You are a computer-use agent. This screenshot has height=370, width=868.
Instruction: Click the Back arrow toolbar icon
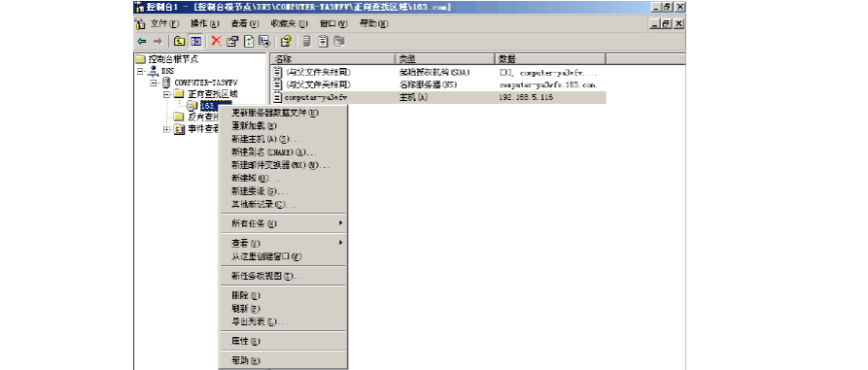click(x=142, y=41)
